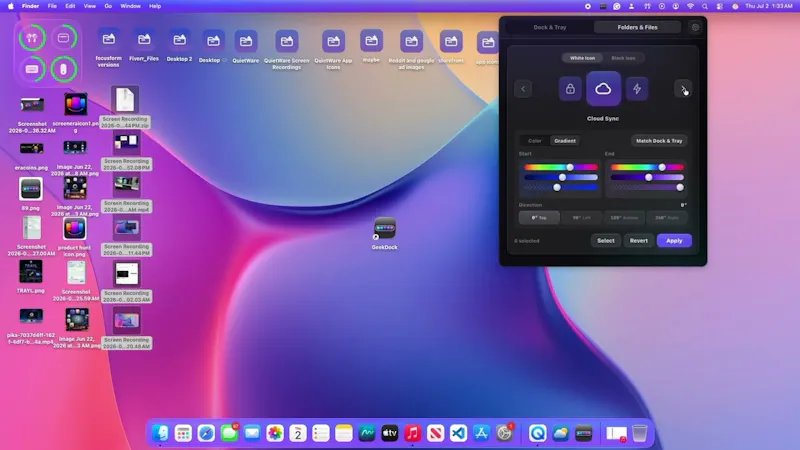Open the product hunt icon.png thumbnail
Image resolution: width=800 pixels, height=450 pixels.
pyautogui.click(x=75, y=229)
